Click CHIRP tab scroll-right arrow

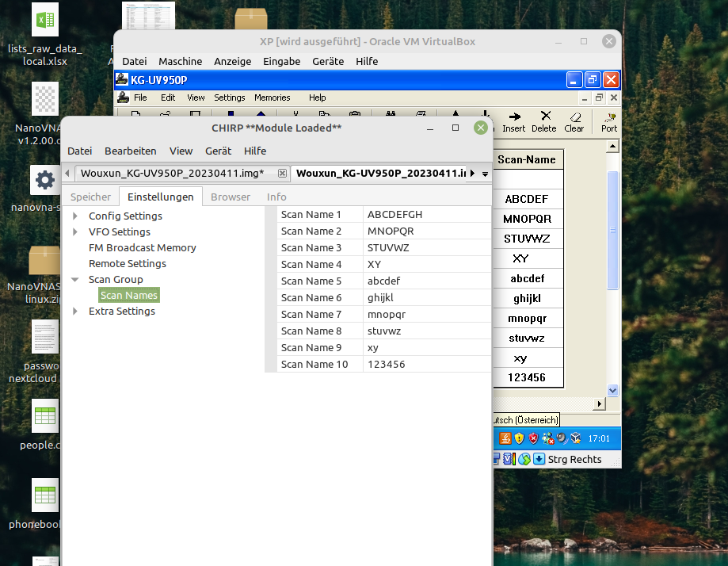tap(473, 174)
